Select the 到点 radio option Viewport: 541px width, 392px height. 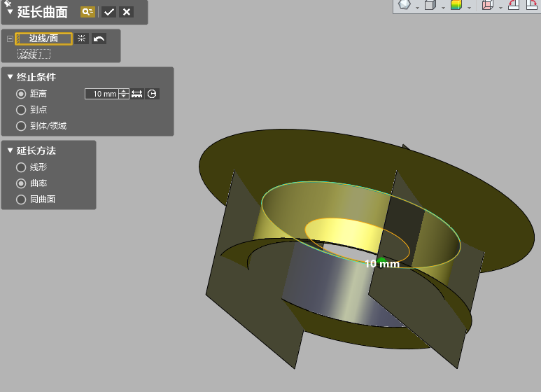coord(21,110)
